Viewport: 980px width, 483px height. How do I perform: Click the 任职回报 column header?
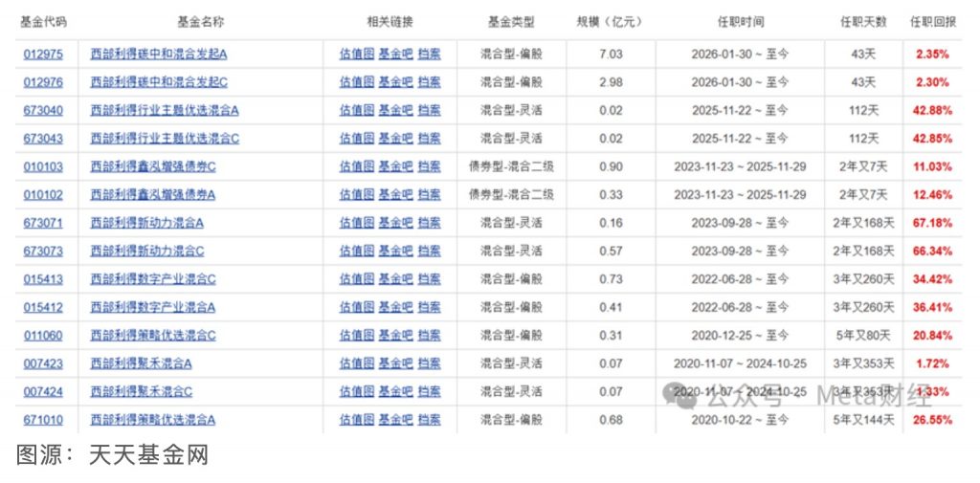(x=932, y=21)
